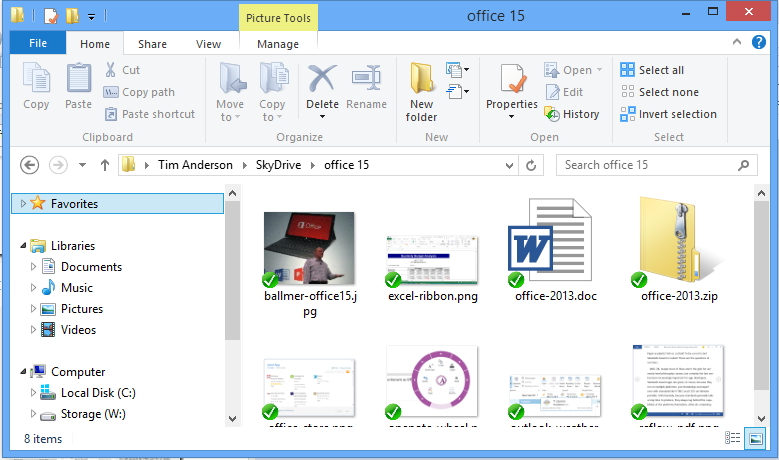Select the ballmer-office15.jpg thumbnail

point(309,248)
